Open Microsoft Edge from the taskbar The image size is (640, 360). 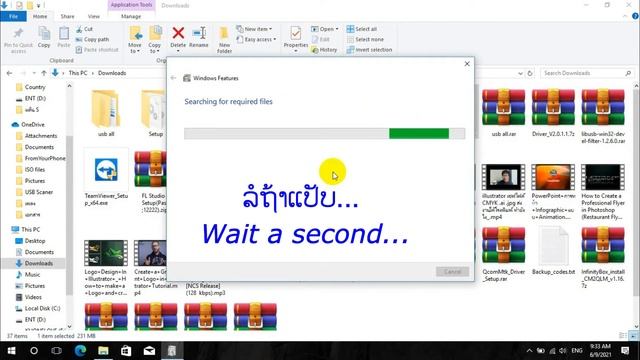[x=80, y=350]
